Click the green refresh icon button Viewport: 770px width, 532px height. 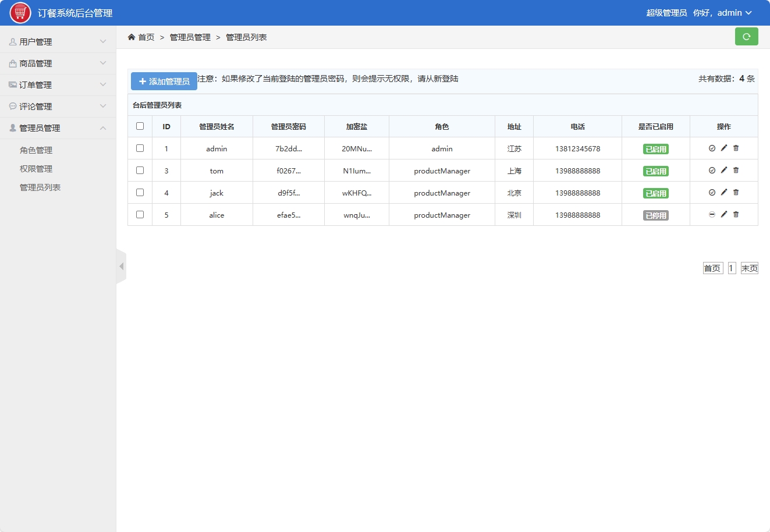point(747,36)
